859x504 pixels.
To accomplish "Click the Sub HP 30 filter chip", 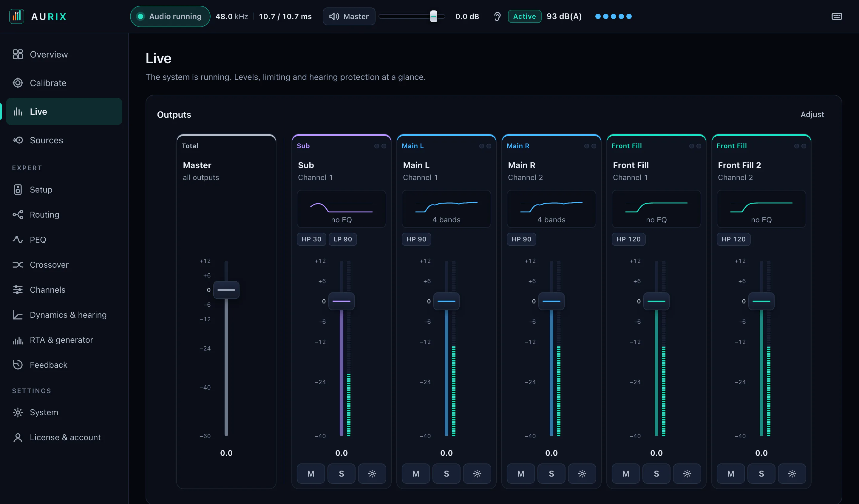I will coord(311,239).
